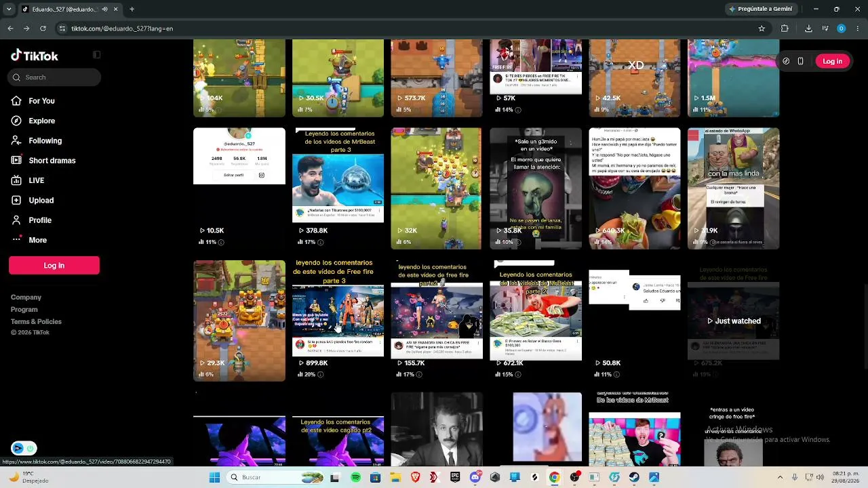
Task: Reload the TikTok page
Action: (43, 28)
